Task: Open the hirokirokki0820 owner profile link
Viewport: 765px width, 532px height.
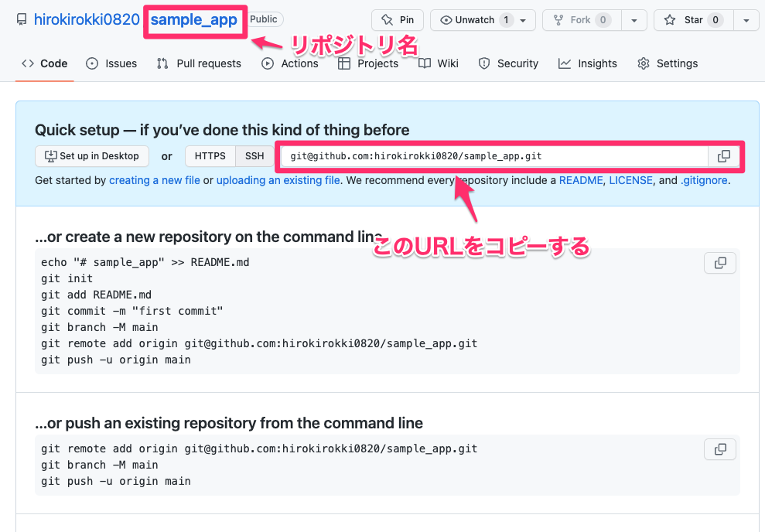Action: tap(87, 19)
